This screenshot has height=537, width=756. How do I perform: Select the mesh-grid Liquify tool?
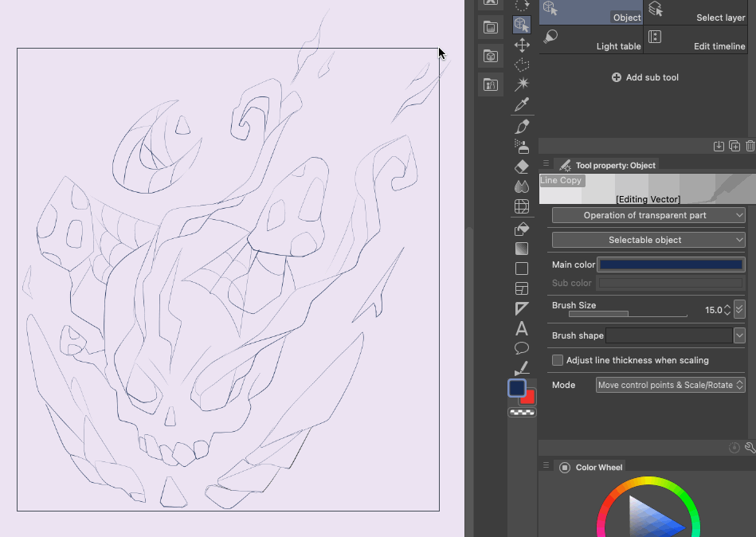[x=522, y=206]
